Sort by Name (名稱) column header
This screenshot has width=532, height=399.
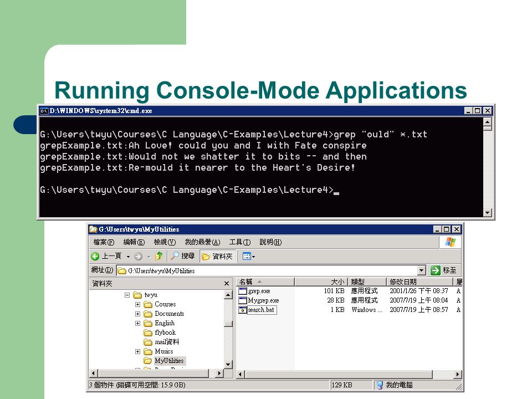pyautogui.click(x=265, y=282)
